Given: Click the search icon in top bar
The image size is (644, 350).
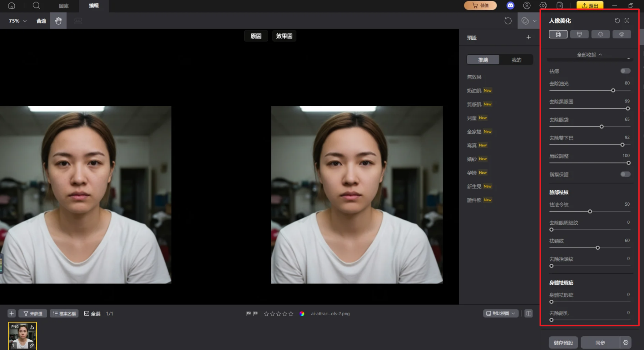Looking at the screenshot, I should point(36,6).
